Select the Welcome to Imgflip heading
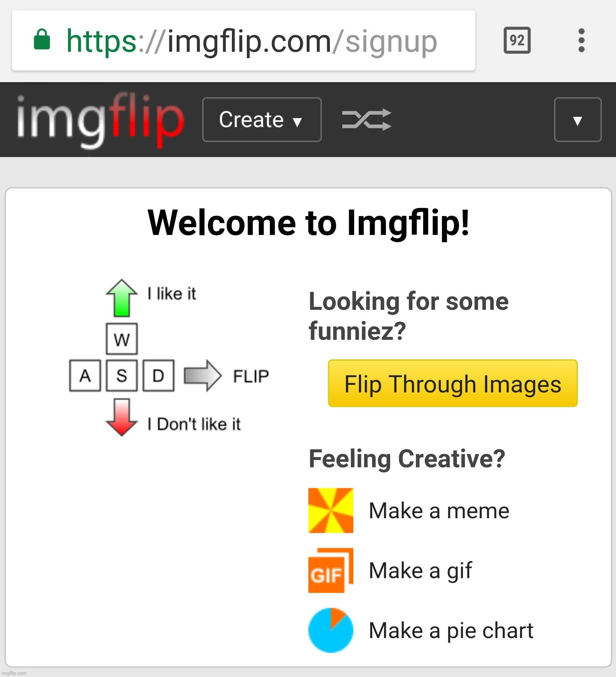 pos(309,223)
